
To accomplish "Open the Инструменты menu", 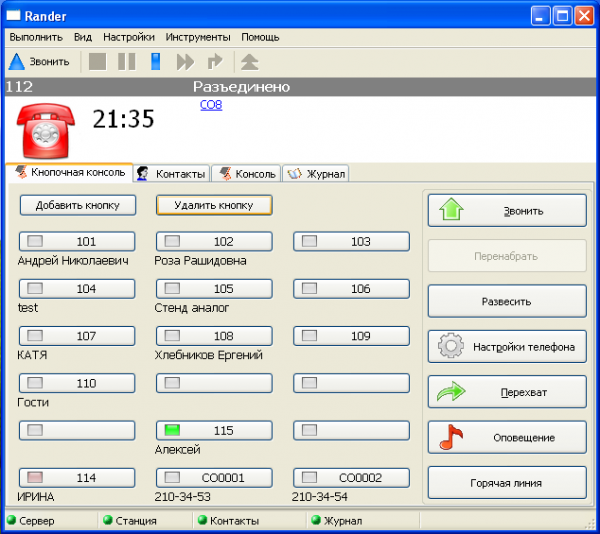I will pos(199,37).
